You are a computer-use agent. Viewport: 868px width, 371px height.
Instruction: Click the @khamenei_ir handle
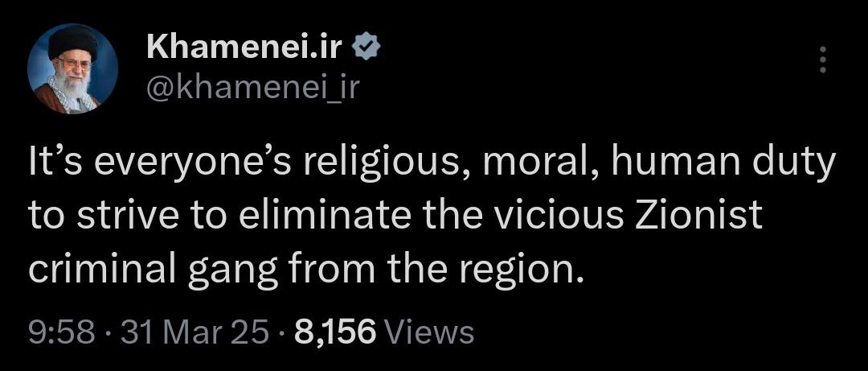[252, 87]
